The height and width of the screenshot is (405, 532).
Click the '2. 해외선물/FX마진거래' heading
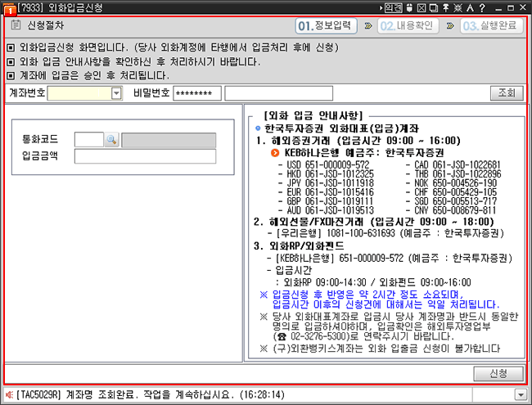[x=373, y=222]
